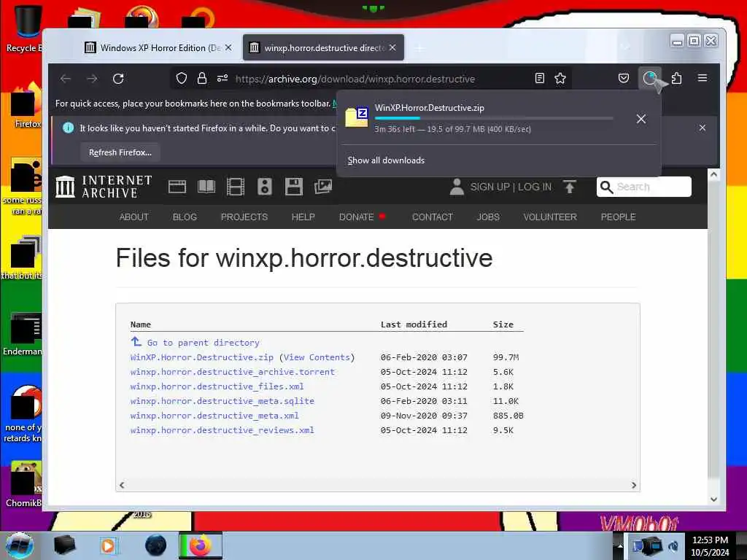Screen dimensions: 747x560
Task: Open the BLOG menu item
Action: coord(185,217)
